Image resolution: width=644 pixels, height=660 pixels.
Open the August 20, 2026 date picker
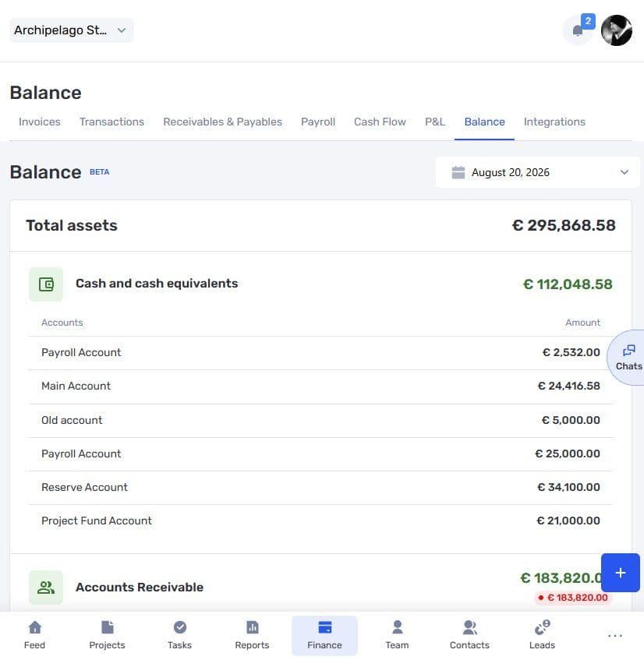[x=538, y=172]
